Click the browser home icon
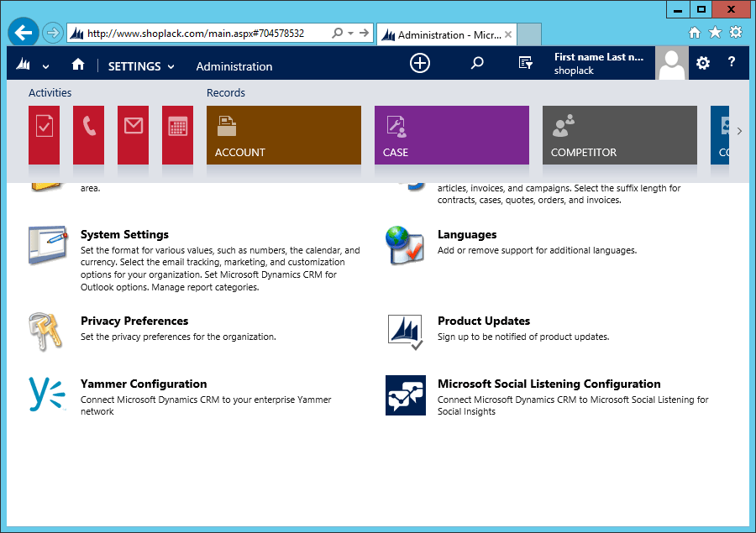The image size is (756, 533). [695, 33]
